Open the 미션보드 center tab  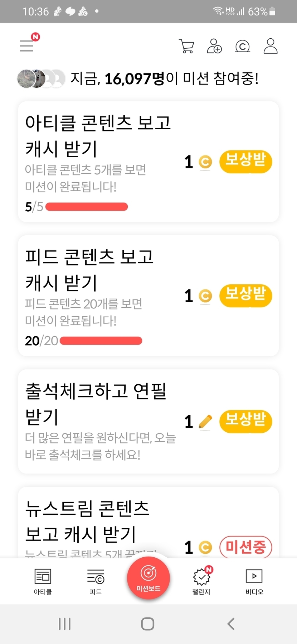(148, 578)
